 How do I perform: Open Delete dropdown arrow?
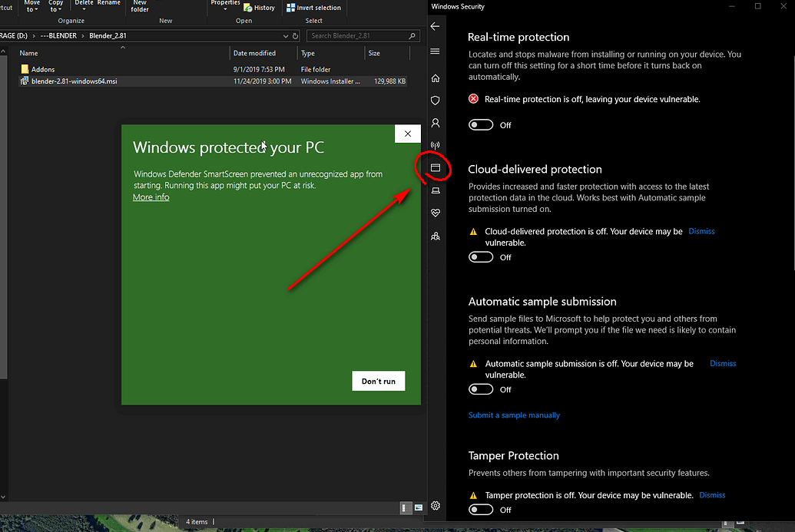pyautogui.click(x=84, y=9)
